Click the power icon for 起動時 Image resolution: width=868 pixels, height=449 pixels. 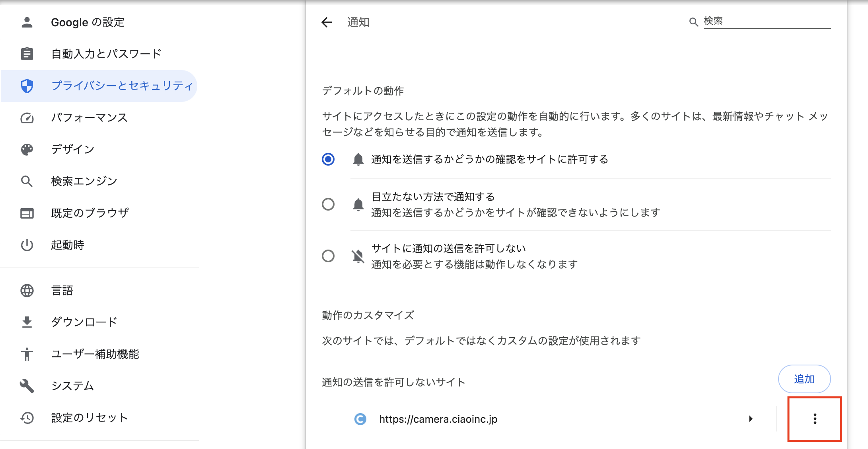(x=27, y=245)
